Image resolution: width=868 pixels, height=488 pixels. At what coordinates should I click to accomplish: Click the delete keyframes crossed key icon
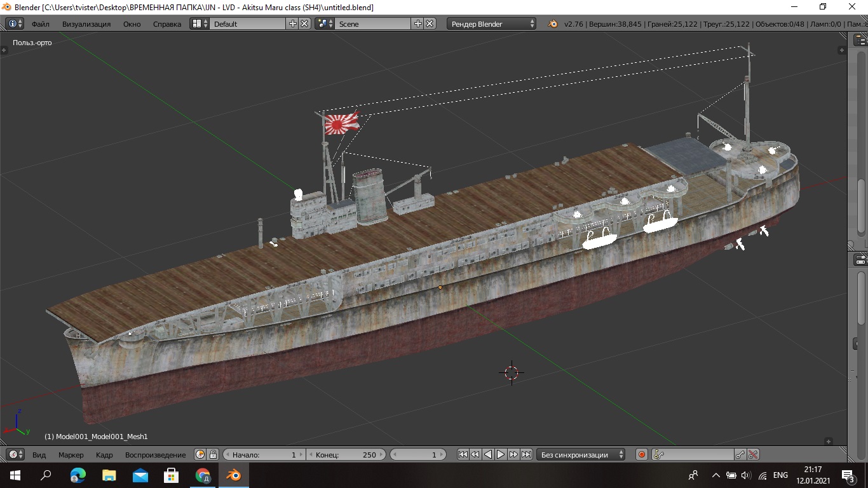[x=753, y=454]
